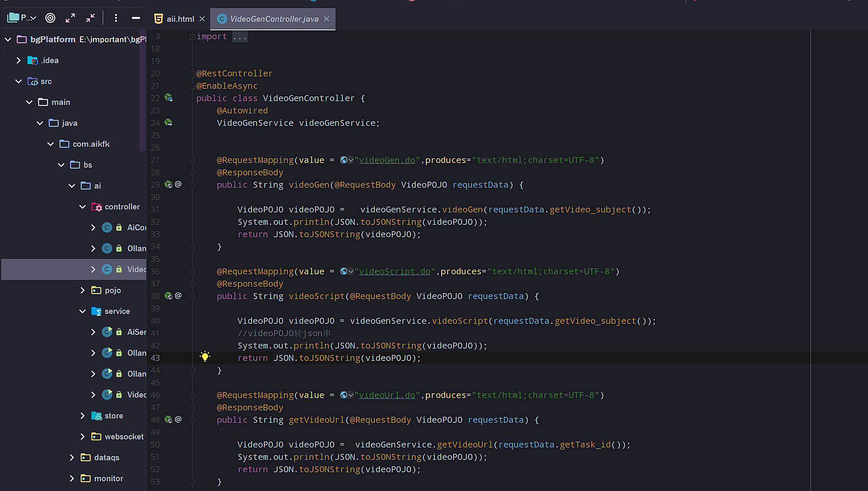Click the autowired dependency gutter icon line 24

tap(169, 123)
